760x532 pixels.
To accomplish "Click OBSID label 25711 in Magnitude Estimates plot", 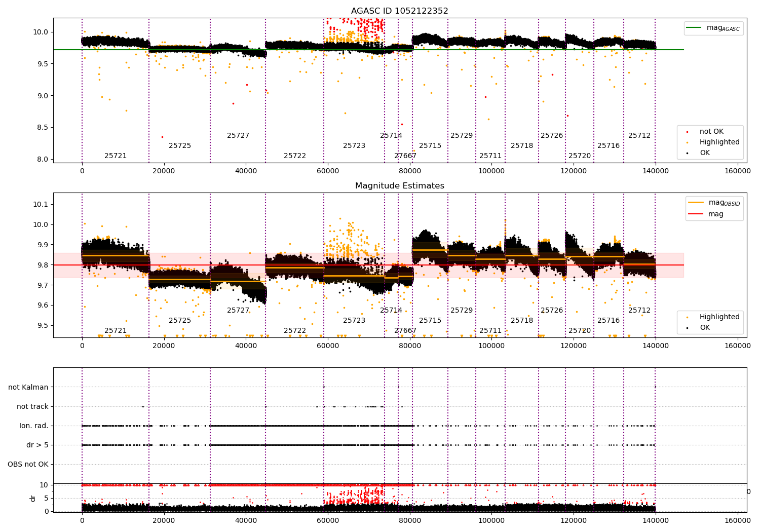I will 490,331.
